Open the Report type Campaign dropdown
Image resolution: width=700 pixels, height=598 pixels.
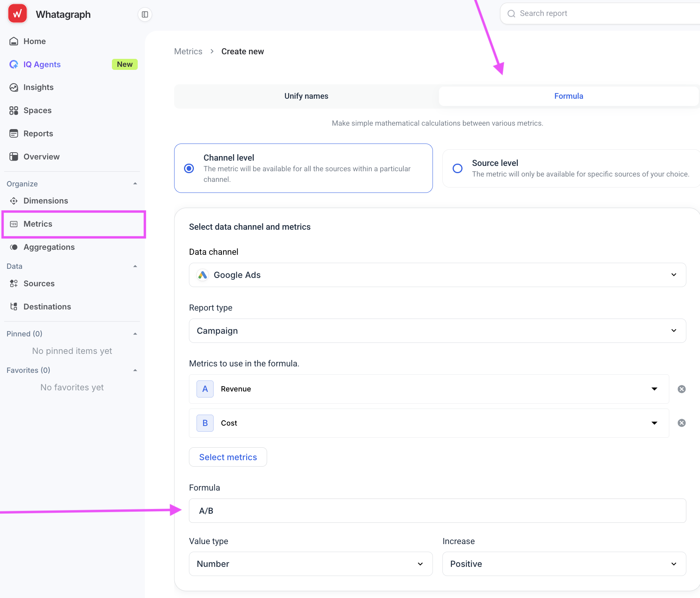[437, 331]
